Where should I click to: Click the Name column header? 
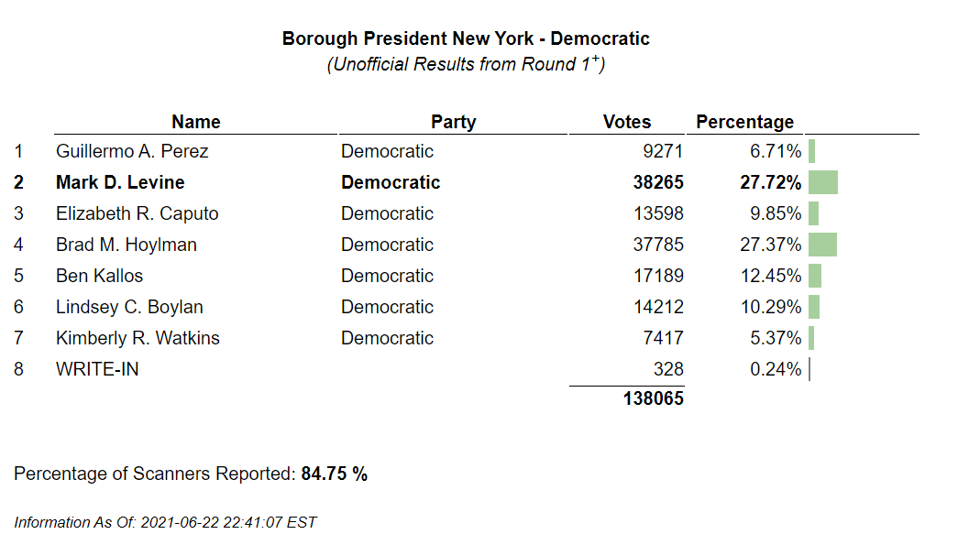(195, 122)
